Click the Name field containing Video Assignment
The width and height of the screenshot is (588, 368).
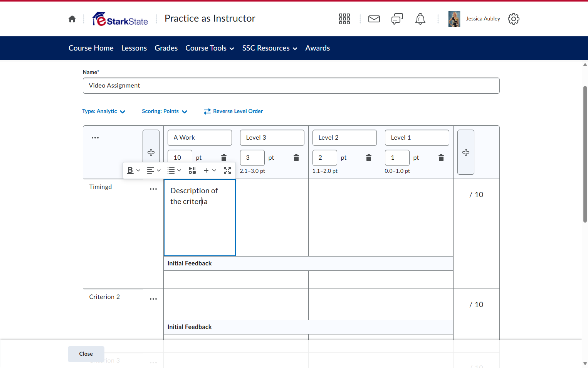[291, 86]
